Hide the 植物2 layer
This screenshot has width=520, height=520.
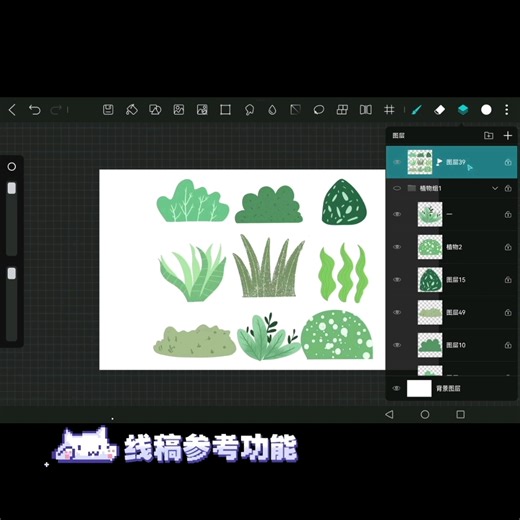click(397, 247)
